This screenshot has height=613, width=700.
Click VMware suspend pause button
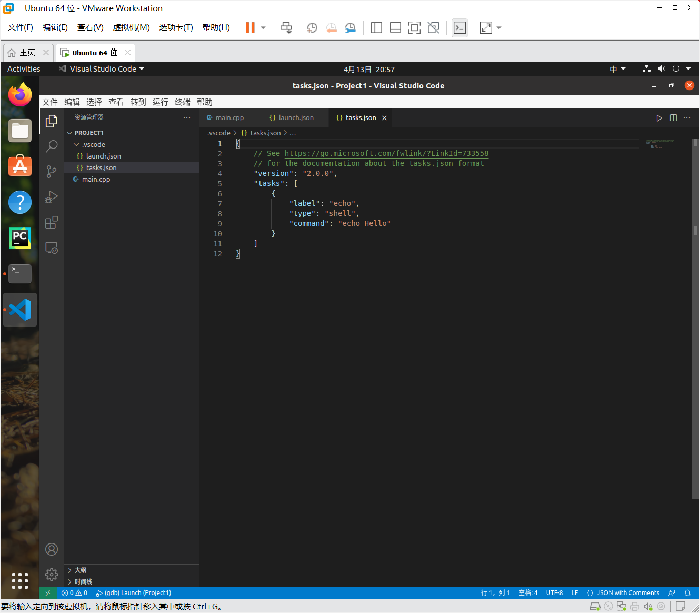point(250,28)
